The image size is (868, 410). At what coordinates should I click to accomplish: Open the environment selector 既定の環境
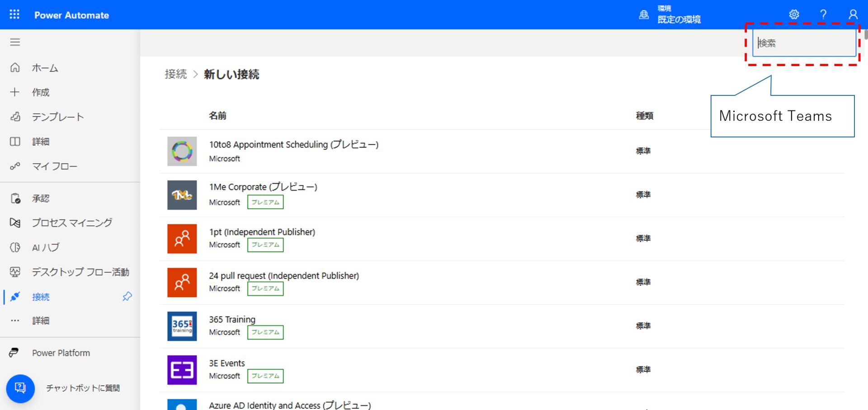(x=679, y=15)
